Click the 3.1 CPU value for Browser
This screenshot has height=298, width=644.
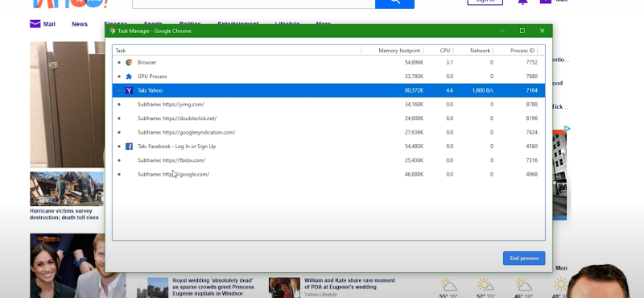tap(449, 63)
